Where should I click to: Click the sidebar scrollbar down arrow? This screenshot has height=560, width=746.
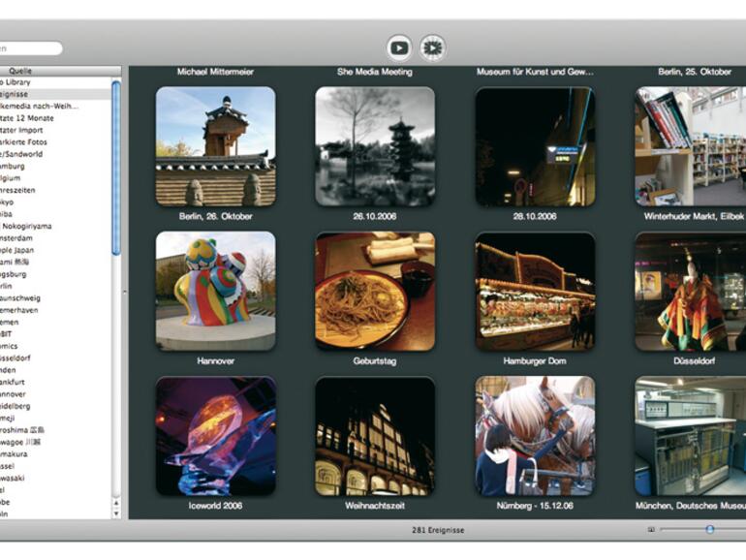[x=116, y=513]
